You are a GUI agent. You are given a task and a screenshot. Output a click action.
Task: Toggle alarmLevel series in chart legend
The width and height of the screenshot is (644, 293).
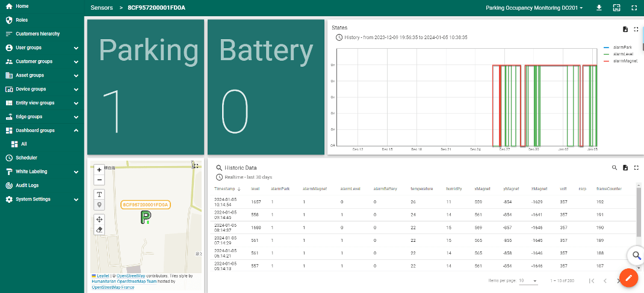tap(622, 54)
